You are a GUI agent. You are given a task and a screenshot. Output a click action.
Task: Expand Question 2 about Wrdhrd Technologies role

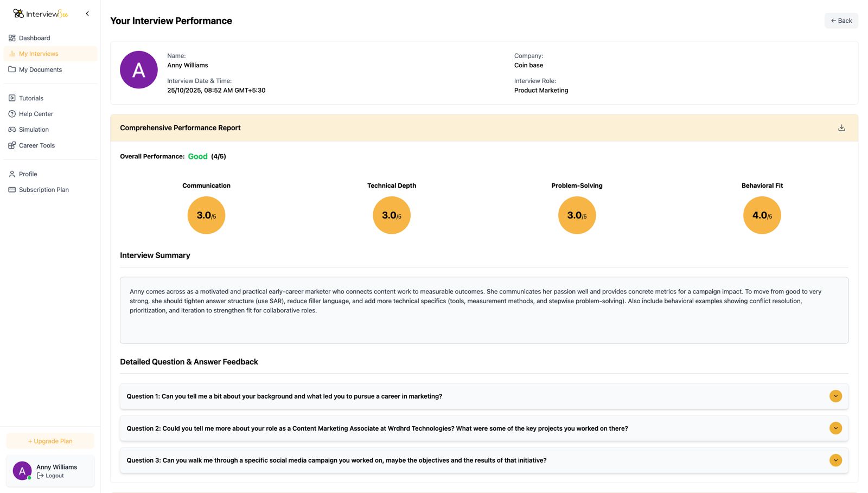click(835, 428)
